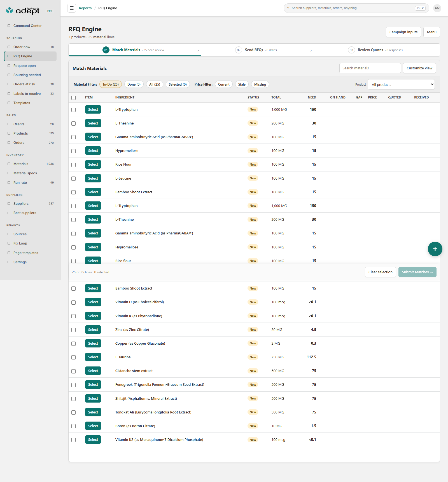Check the Boron (as Boron Citrate) checkbox
Screen dimensions: 448x482
click(73, 426)
